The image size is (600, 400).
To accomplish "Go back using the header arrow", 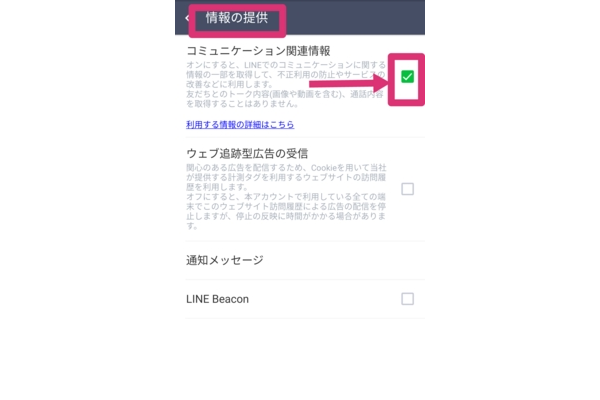I will pyautogui.click(x=187, y=18).
